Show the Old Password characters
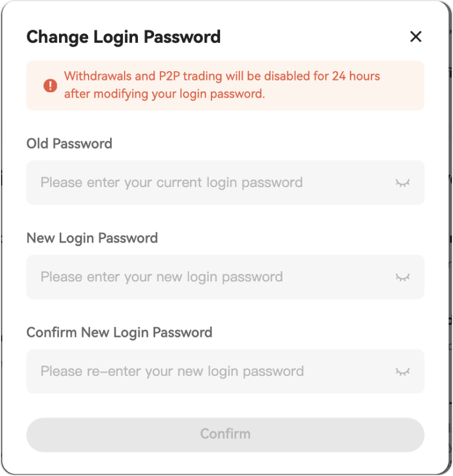Image resolution: width=453 pixels, height=476 pixels. pos(403,183)
